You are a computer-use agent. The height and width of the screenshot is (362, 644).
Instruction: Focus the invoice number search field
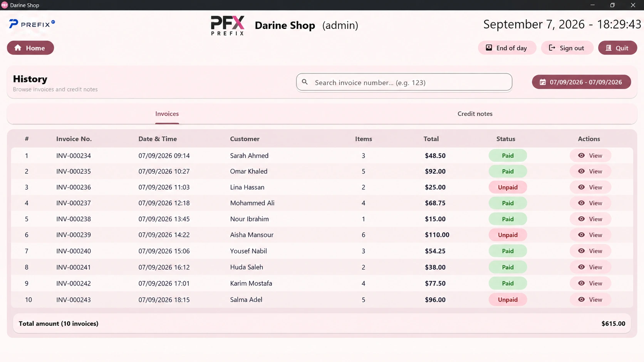coord(404,82)
